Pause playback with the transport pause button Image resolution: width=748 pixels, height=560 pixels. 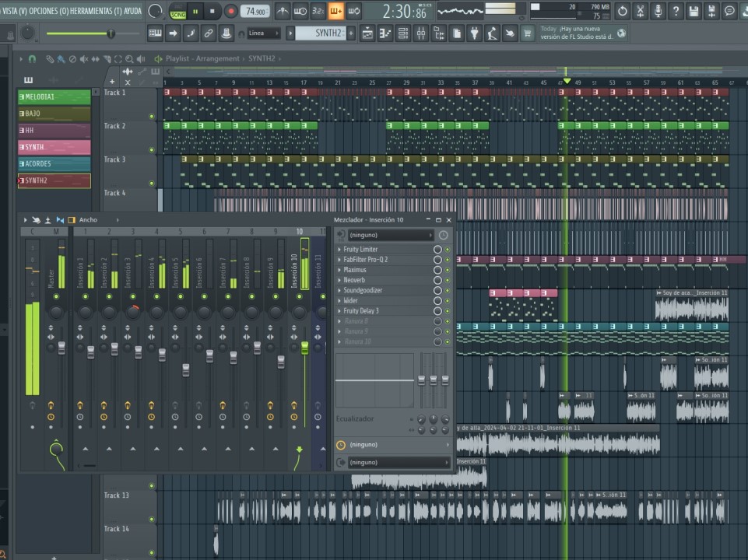pyautogui.click(x=195, y=11)
